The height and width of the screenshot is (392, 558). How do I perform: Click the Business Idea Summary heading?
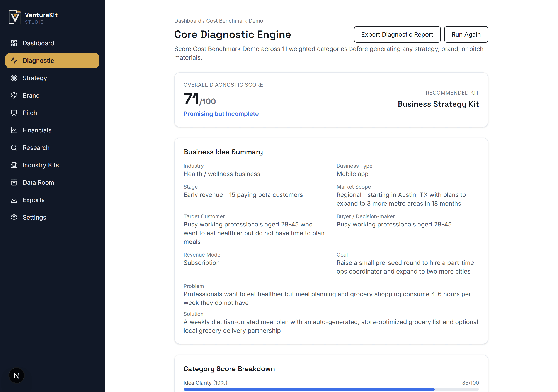click(x=223, y=152)
